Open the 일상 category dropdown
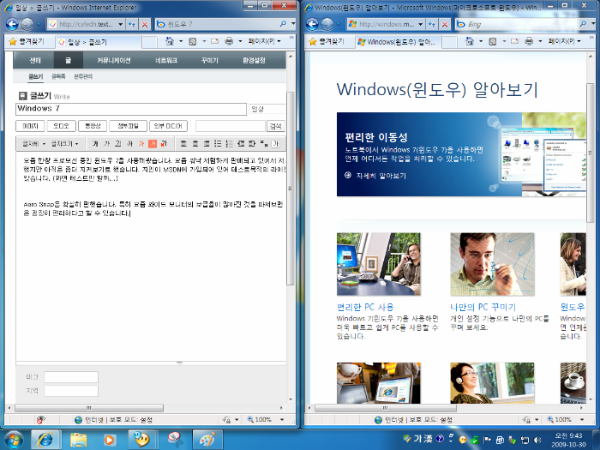 point(267,109)
